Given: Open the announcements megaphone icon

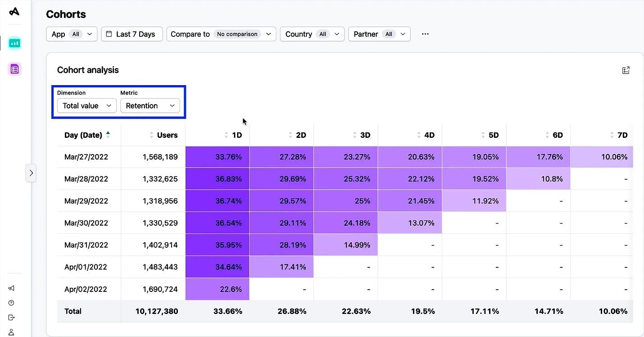Looking at the screenshot, I should pyautogui.click(x=12, y=288).
